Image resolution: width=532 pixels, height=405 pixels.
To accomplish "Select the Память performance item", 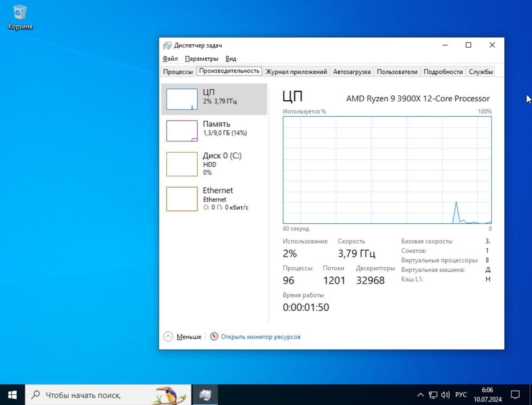I will coord(214,131).
